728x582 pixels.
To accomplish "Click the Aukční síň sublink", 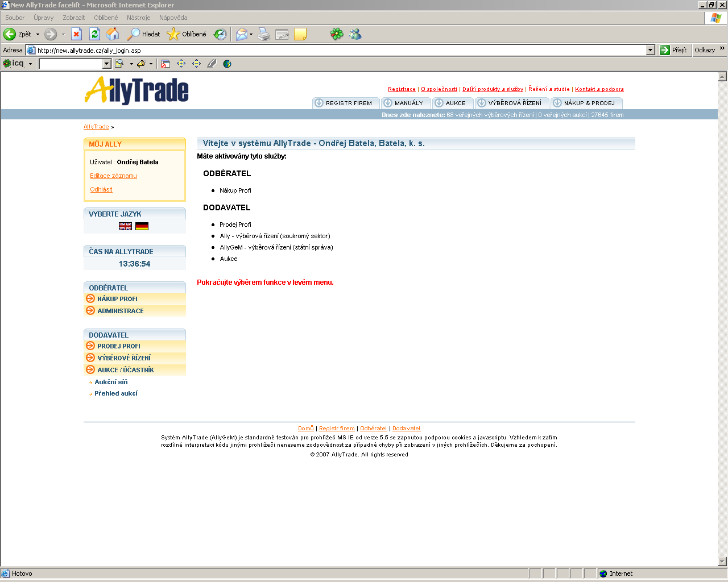I will coord(111,382).
